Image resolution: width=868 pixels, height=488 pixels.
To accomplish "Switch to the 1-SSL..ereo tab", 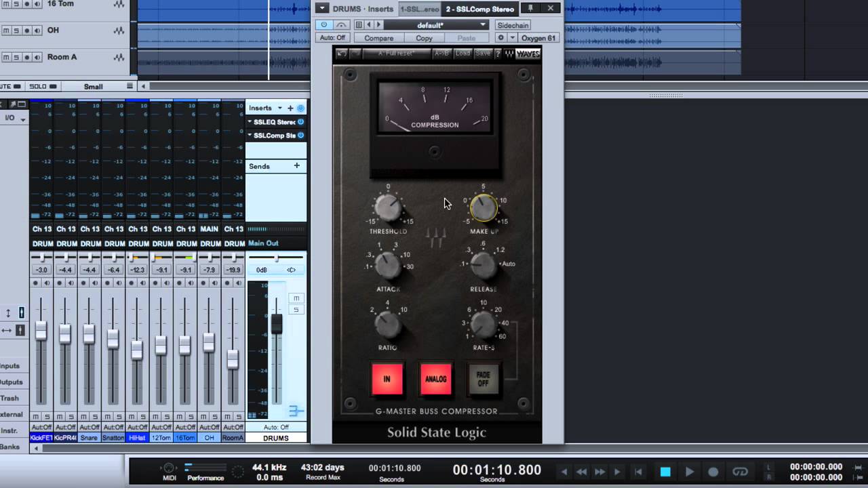I will coord(419,9).
